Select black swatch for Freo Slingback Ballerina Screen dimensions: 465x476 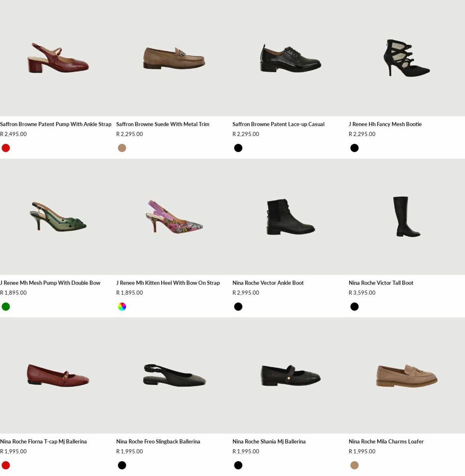click(122, 465)
